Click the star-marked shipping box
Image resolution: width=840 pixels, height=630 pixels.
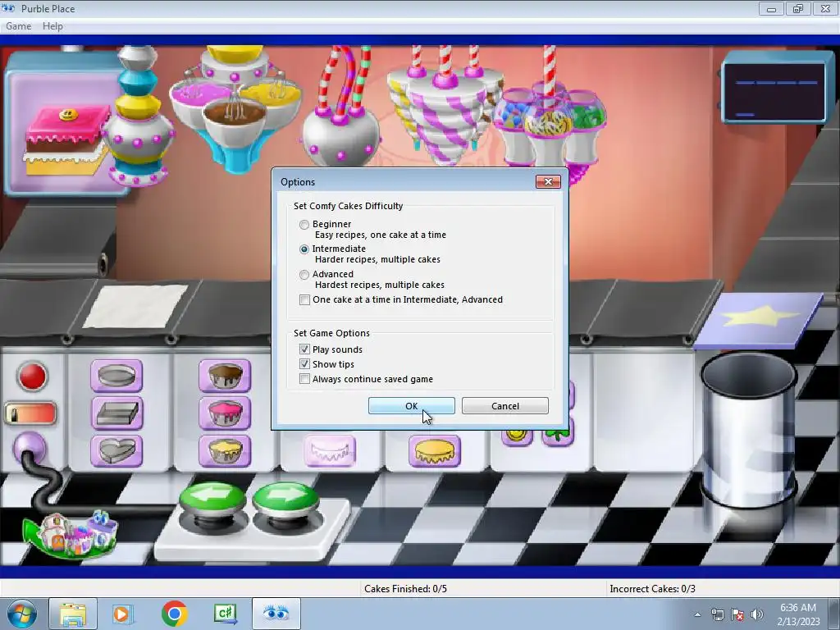[759, 320]
